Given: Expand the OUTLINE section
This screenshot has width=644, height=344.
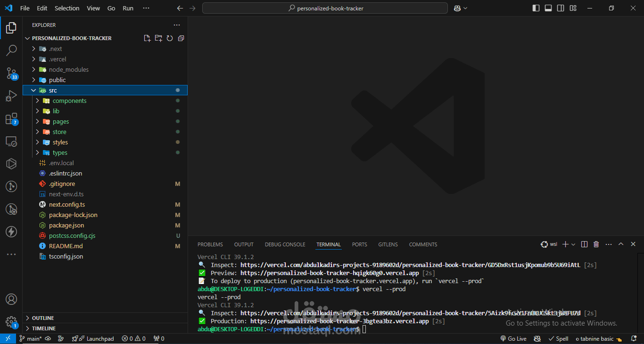Looking at the screenshot, I should [x=105, y=318].
